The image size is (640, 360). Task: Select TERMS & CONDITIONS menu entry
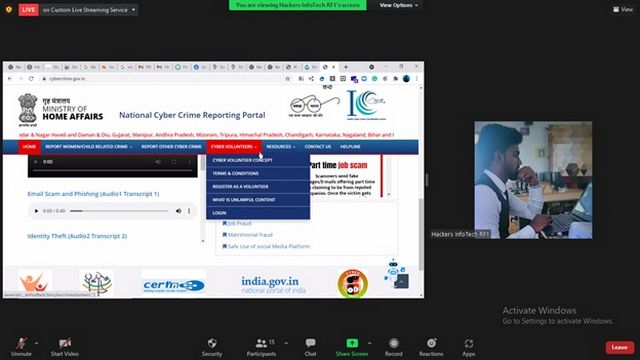click(x=258, y=173)
